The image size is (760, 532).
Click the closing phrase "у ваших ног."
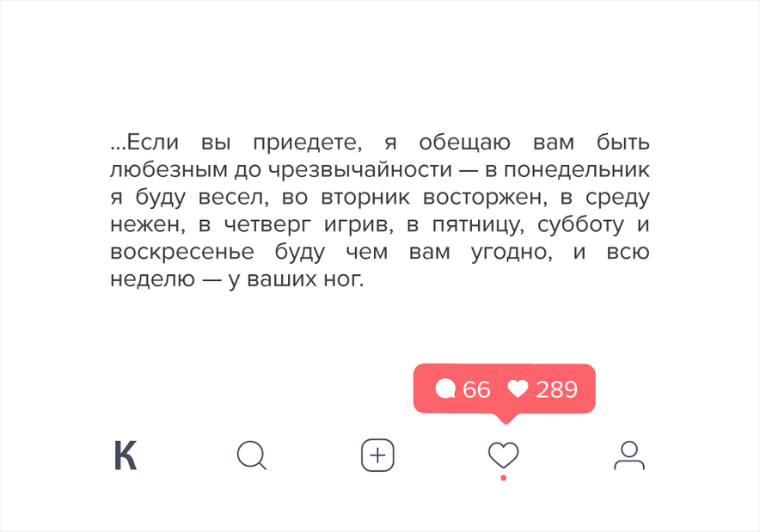tap(296, 280)
